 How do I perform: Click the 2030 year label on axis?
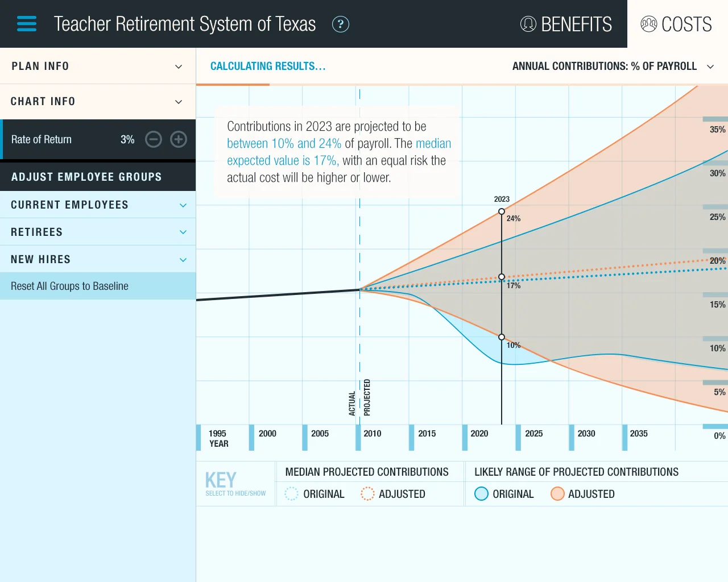tap(586, 433)
